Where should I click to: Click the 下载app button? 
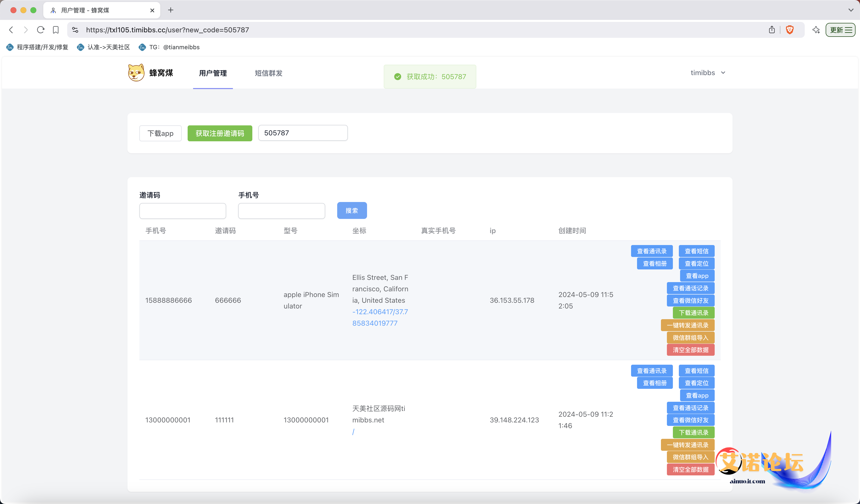click(x=160, y=133)
